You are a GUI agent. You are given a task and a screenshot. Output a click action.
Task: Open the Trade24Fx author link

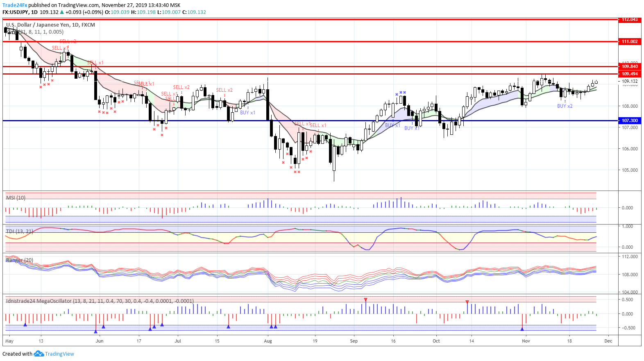coord(15,5)
